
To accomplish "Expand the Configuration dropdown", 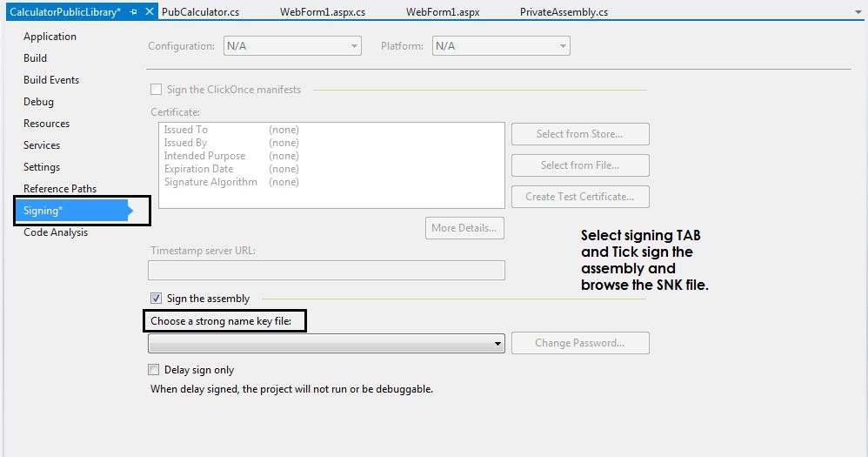I will [x=292, y=46].
